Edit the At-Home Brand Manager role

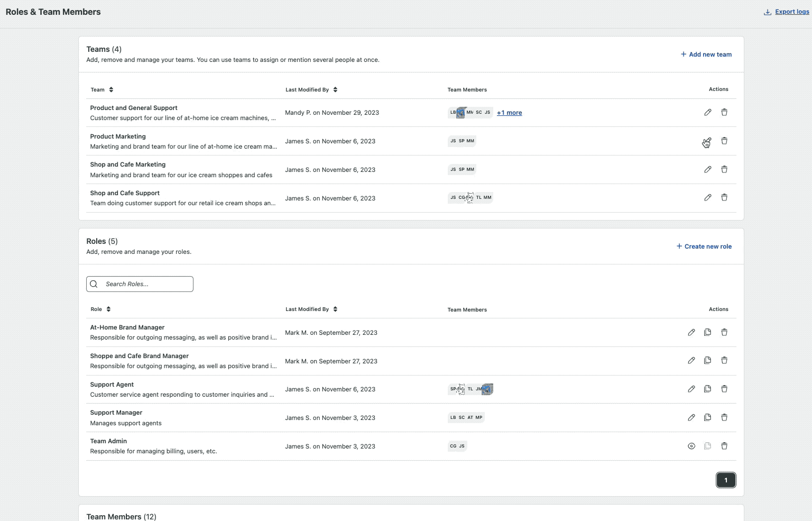click(x=691, y=332)
